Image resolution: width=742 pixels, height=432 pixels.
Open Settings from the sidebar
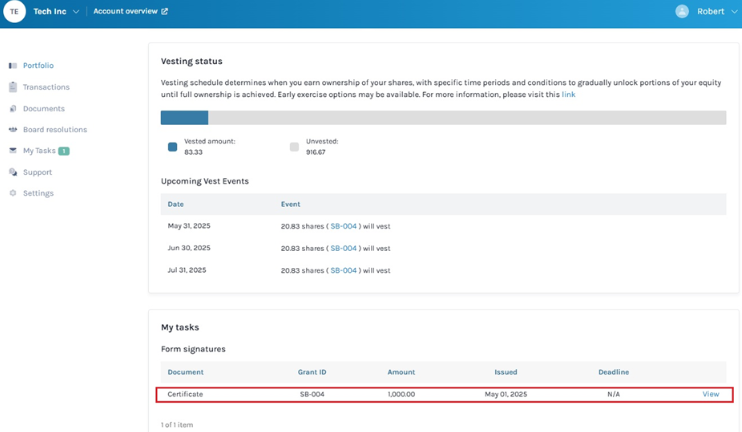(38, 193)
